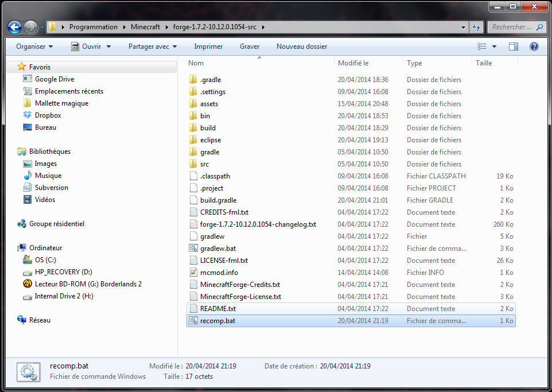Toggle the preview pane icon
This screenshot has height=392, width=552.
[514, 46]
